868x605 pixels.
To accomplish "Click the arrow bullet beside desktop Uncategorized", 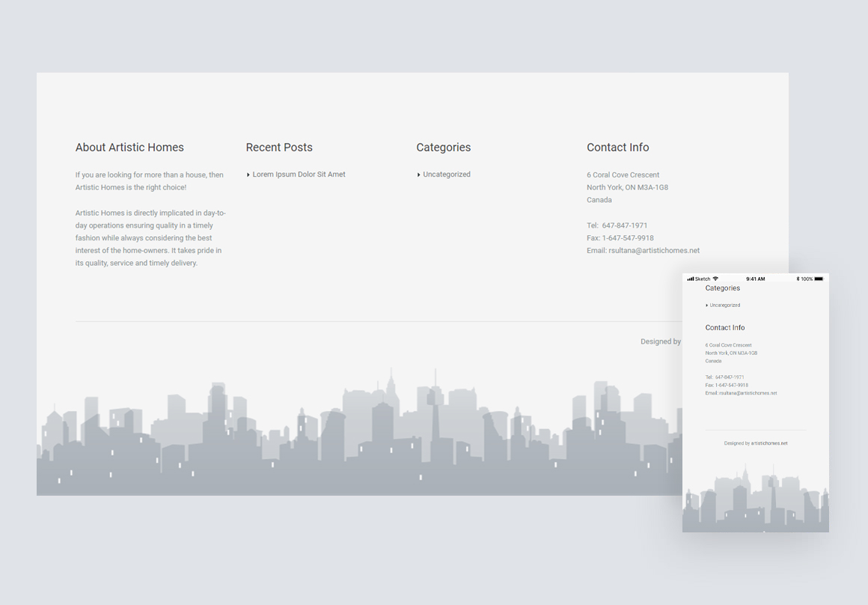I will click(x=419, y=175).
